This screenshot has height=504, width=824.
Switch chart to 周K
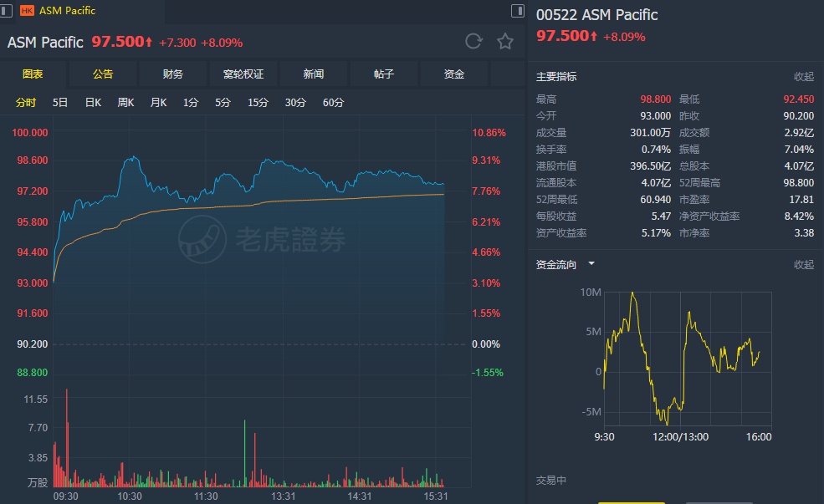pyautogui.click(x=125, y=102)
